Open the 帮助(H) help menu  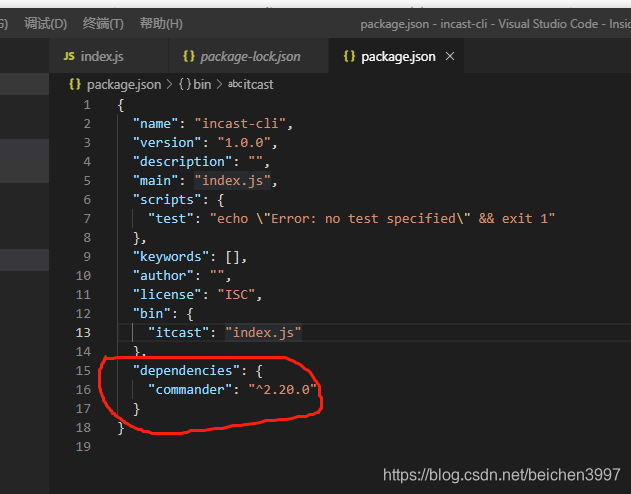click(x=161, y=23)
